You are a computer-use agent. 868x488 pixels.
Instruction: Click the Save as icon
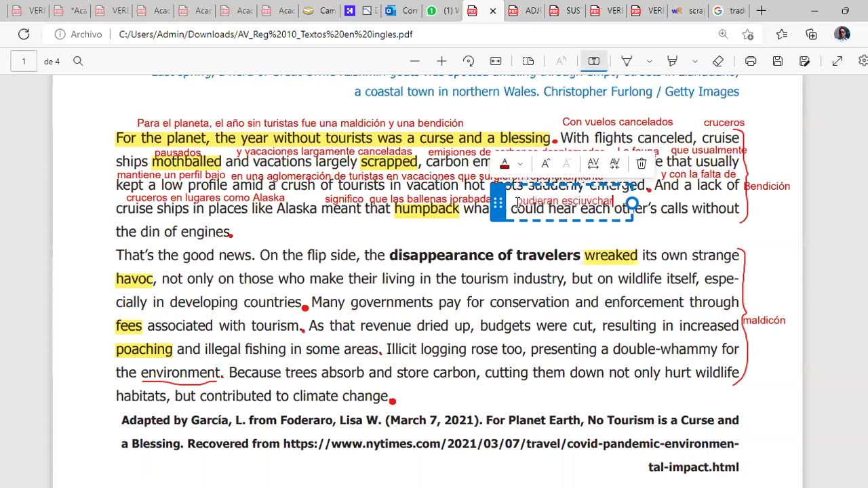point(805,61)
